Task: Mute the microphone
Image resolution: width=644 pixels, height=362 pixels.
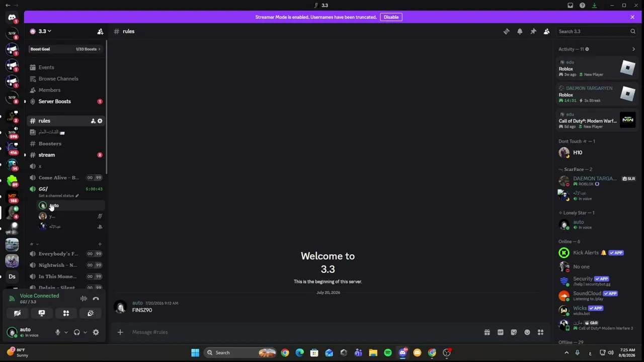Action: [57, 332]
